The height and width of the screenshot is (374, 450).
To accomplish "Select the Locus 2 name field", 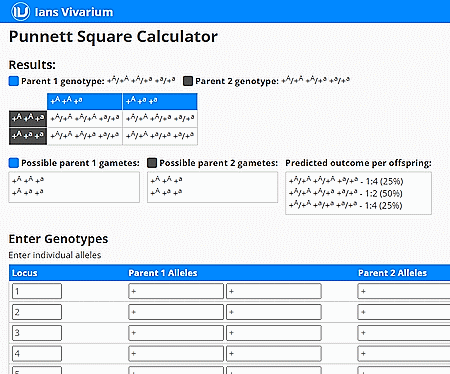I will [x=37, y=312].
